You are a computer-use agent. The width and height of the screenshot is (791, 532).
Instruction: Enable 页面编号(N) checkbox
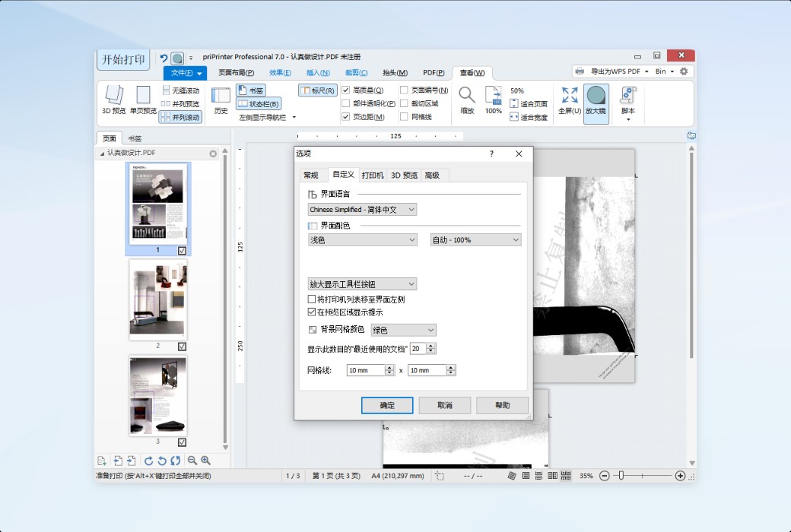click(404, 90)
